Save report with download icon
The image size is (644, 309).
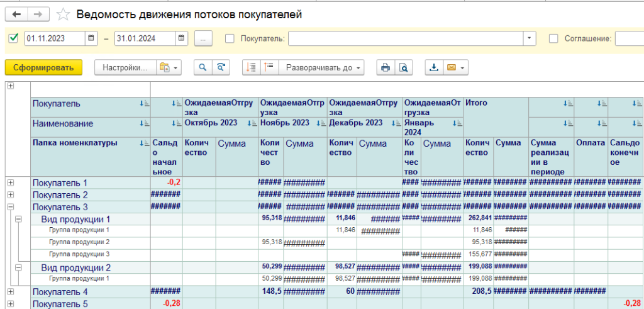[x=434, y=68]
